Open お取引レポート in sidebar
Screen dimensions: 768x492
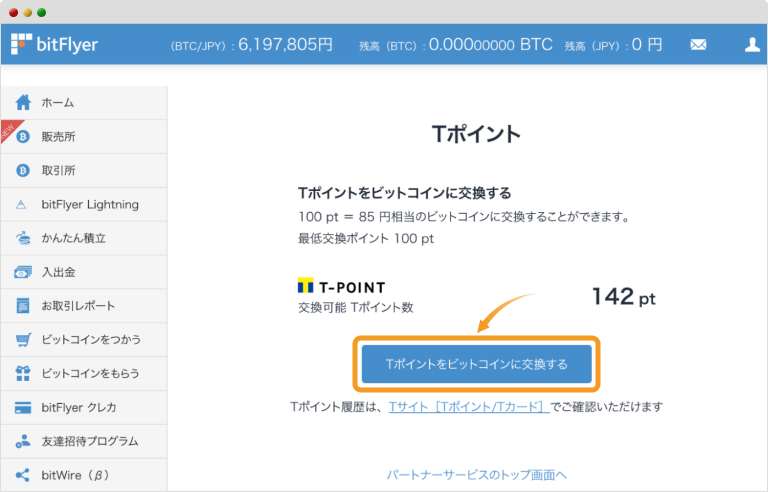[84, 306]
